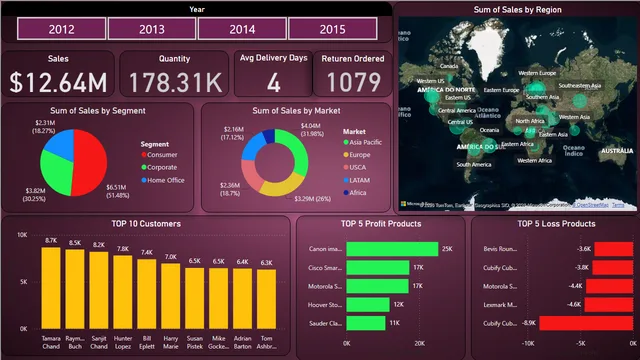Click the Lexmark M... -4.6K loss bar
The height and width of the screenshot is (360, 640).
click(x=609, y=305)
